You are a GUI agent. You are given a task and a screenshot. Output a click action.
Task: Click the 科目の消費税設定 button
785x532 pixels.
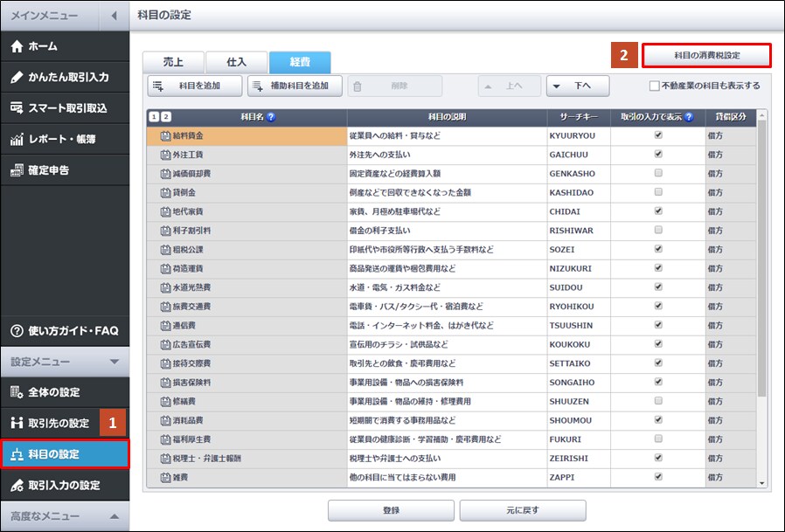point(706,55)
